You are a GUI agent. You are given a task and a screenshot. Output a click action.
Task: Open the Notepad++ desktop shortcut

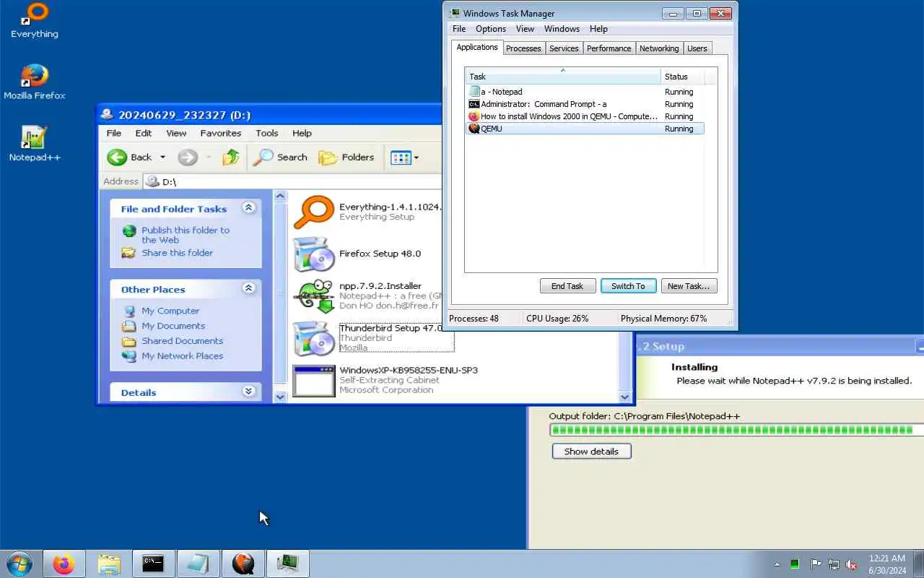click(35, 143)
